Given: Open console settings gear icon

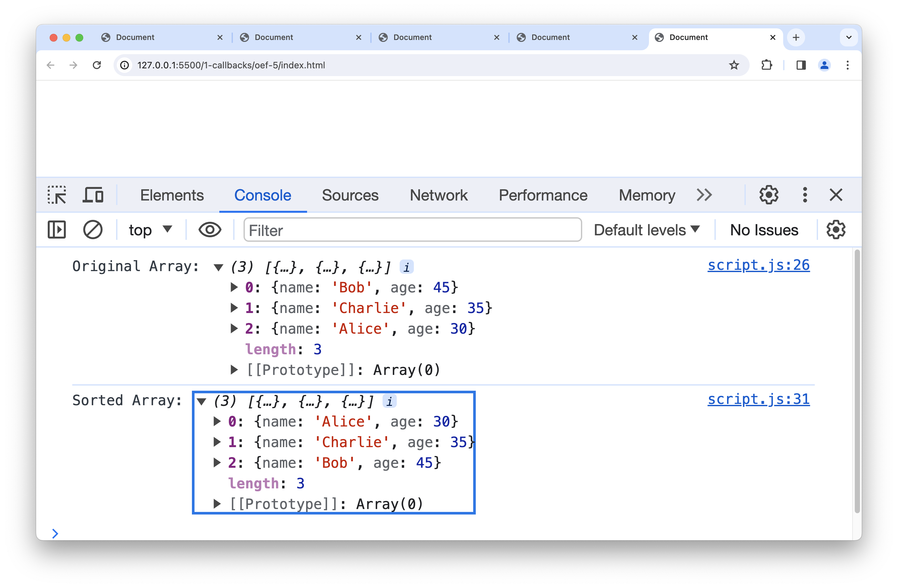Looking at the screenshot, I should (x=836, y=230).
